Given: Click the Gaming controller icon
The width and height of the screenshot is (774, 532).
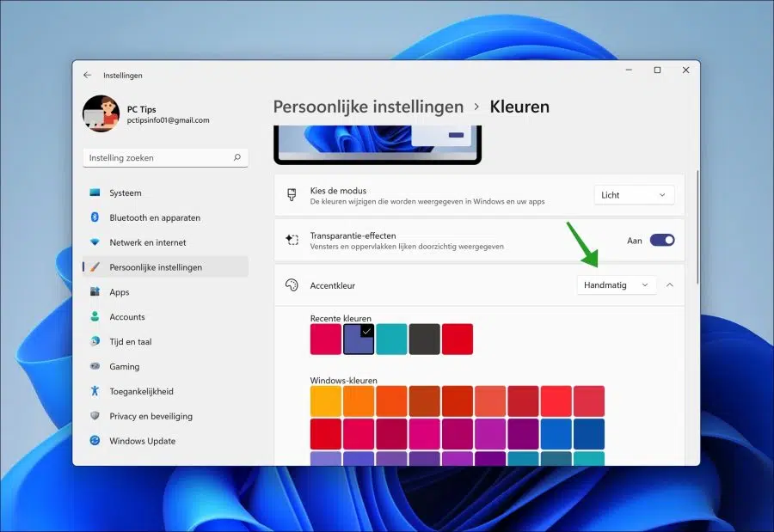Looking at the screenshot, I should 95,366.
